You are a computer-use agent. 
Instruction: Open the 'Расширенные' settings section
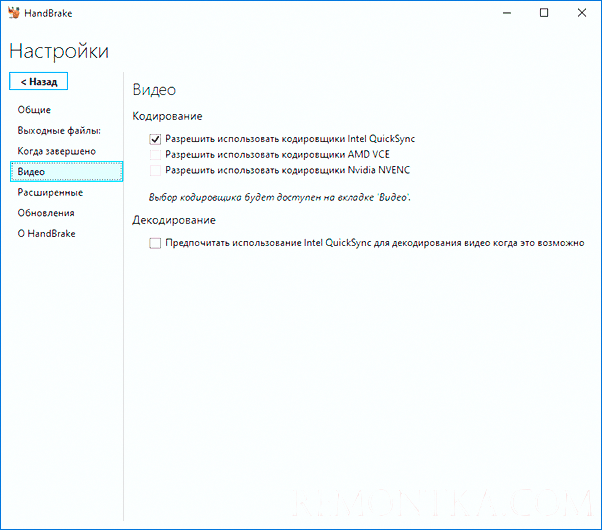[50, 192]
